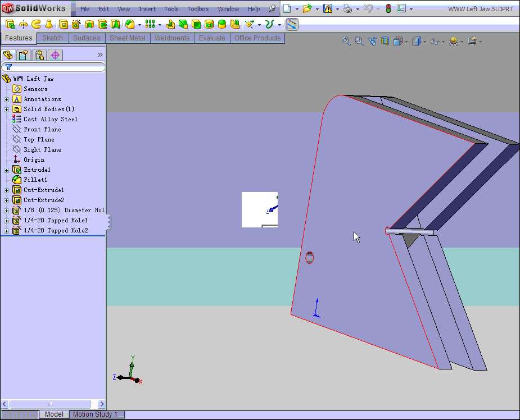Expand the 1/4-20 Tapped Hole1 node
520x420 pixels.
pos(6,221)
